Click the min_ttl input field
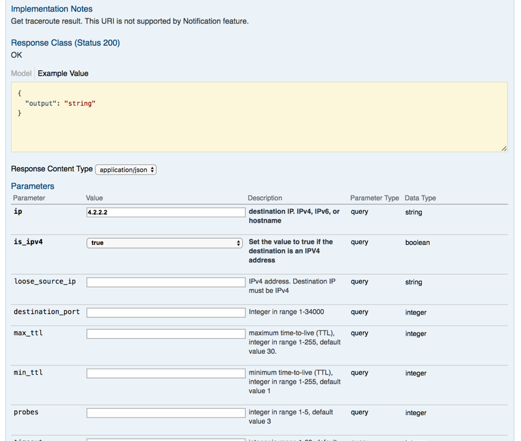 tap(166, 373)
